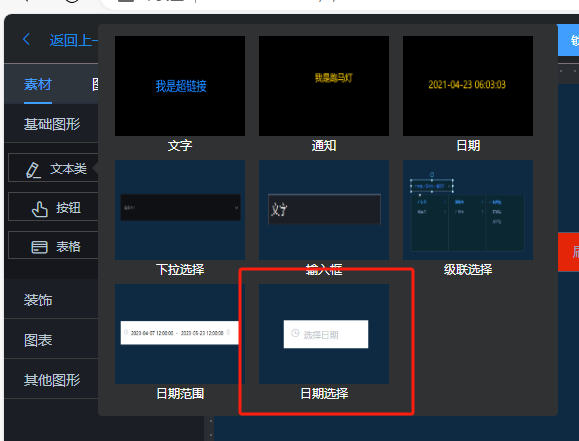This screenshot has width=579, height=441.
Task: Select the hand pointer icon for 按钮
Action: [x=40, y=209]
